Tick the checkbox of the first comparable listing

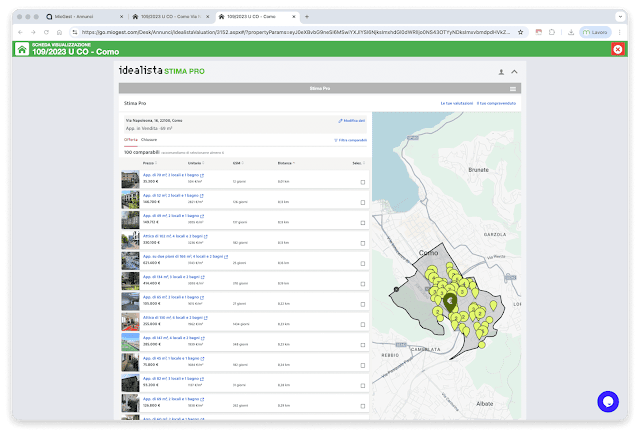coord(362,182)
